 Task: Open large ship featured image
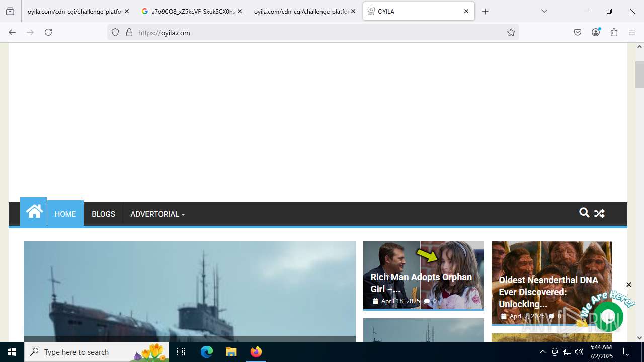[190, 292]
